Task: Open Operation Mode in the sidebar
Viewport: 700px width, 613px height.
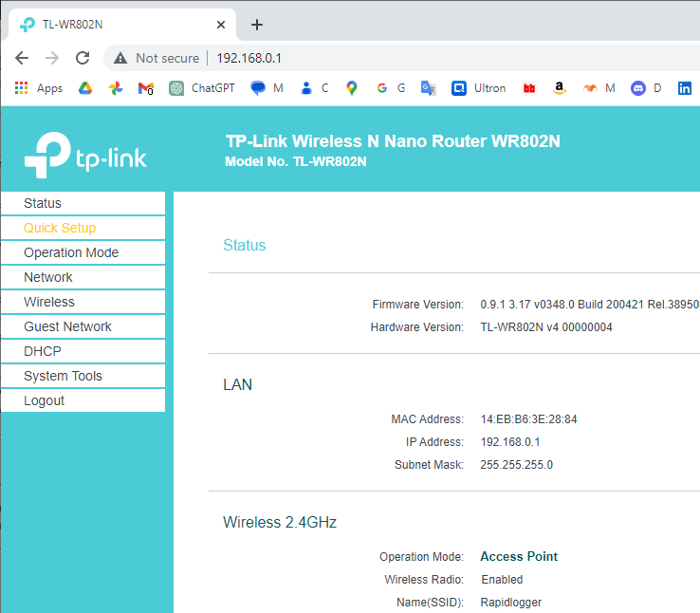Action: (x=83, y=252)
